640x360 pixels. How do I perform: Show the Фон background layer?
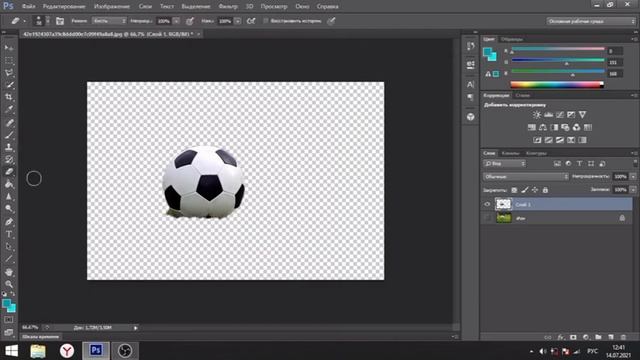[487, 218]
